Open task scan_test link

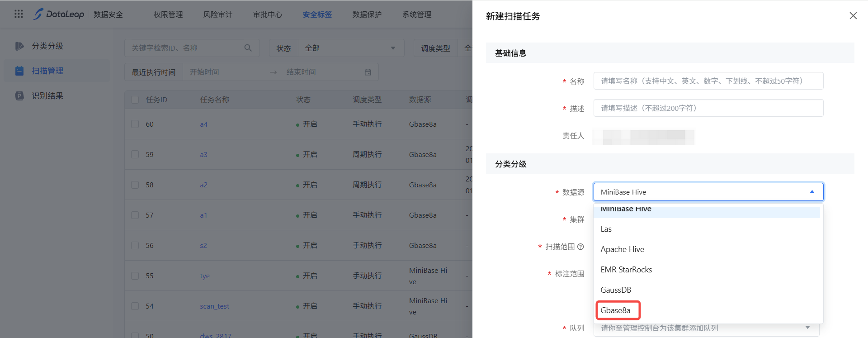click(215, 306)
